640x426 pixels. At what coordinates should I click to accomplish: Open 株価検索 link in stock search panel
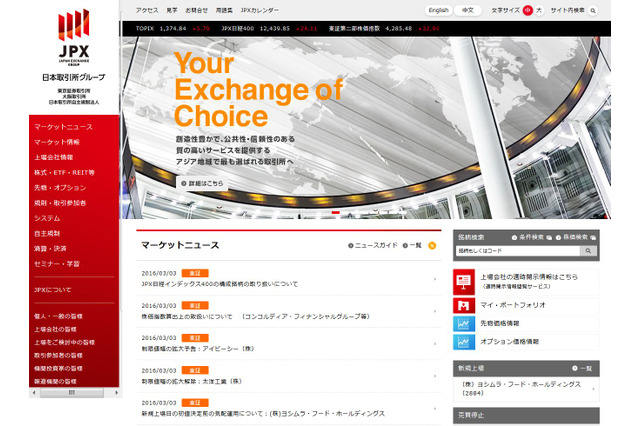coord(577,237)
